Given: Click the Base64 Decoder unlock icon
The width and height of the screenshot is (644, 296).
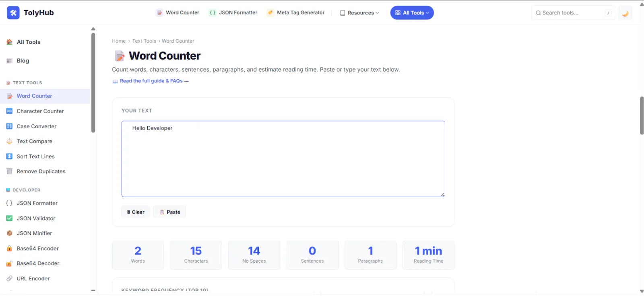Looking at the screenshot, I should point(9,263).
